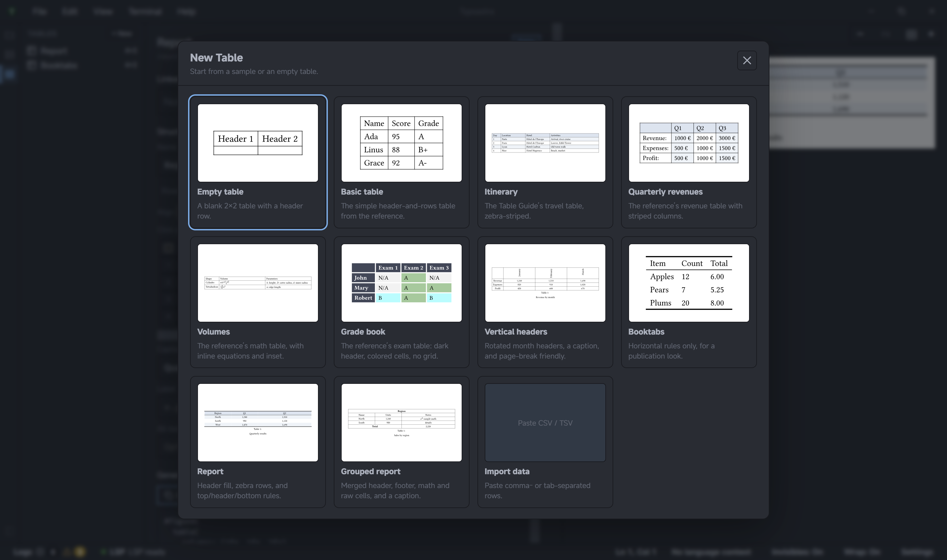Choose the Grade book exam table
Image resolution: width=947 pixels, height=560 pixels.
(401, 302)
